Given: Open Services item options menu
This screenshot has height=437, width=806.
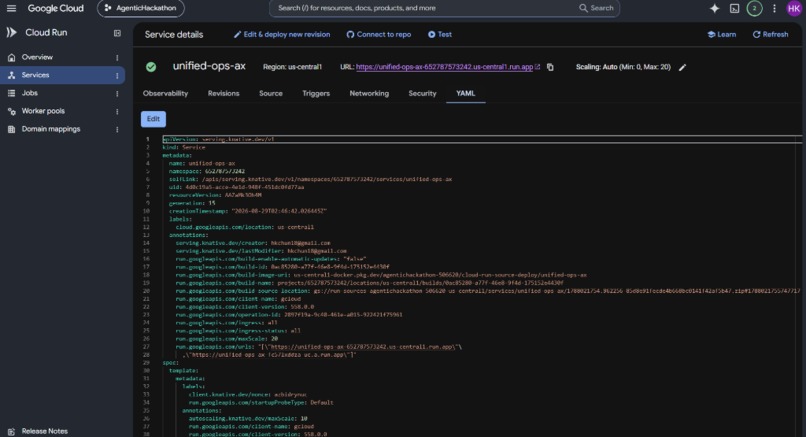Looking at the screenshot, I should (x=117, y=76).
